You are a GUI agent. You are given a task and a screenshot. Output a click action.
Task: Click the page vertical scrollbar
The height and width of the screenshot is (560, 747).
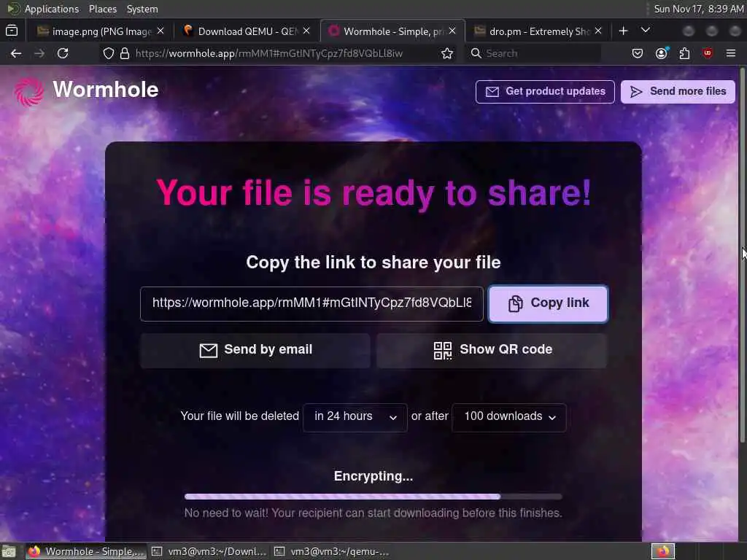742,255
